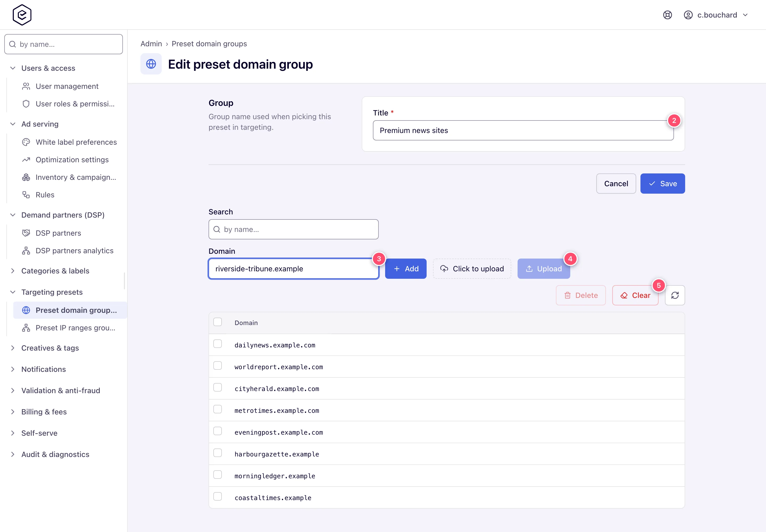
Task: Click the hexagon app logo
Action: click(x=22, y=15)
